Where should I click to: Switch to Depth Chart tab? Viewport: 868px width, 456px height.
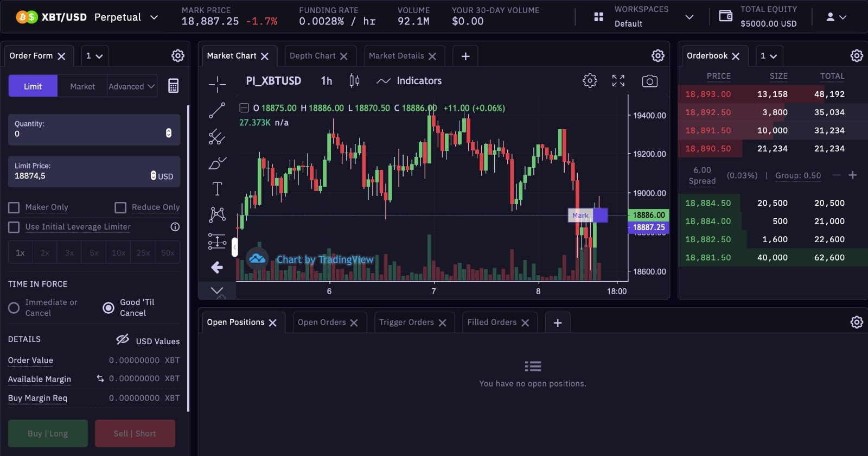pyautogui.click(x=312, y=56)
